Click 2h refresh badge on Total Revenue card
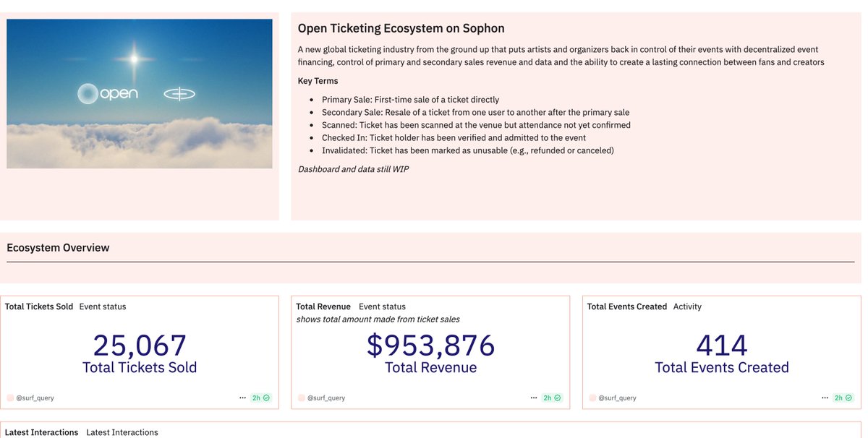 [552, 398]
